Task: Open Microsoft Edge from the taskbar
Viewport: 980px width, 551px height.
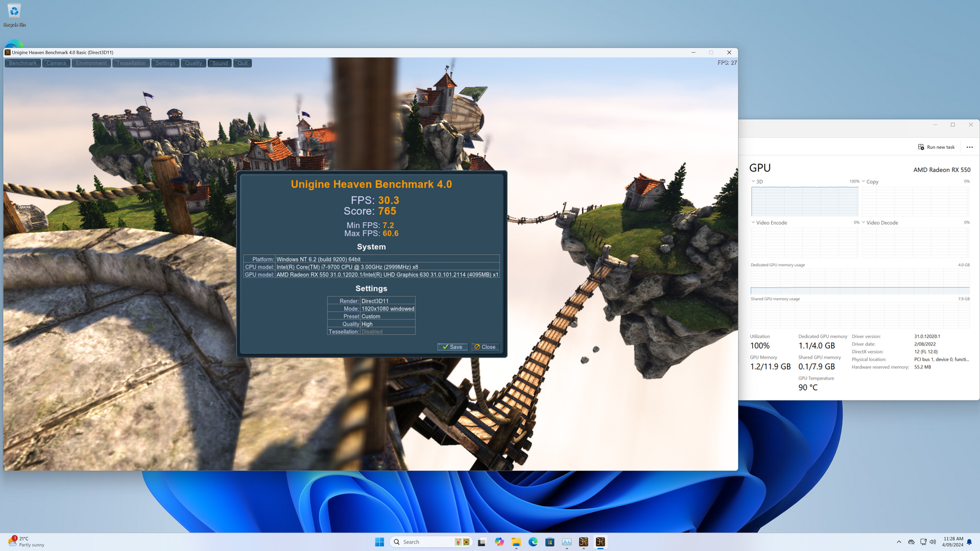Action: click(533, 542)
